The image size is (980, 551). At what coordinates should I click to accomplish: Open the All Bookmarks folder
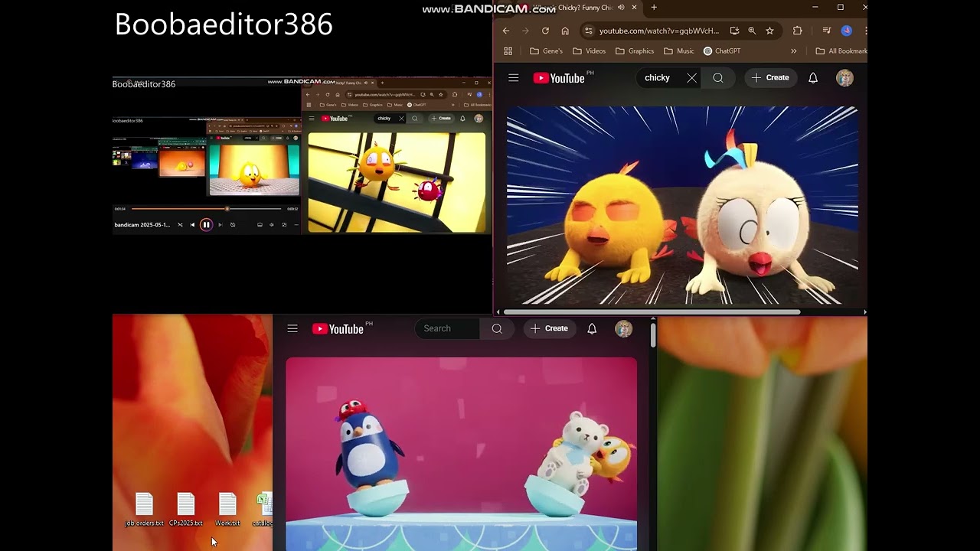841,51
